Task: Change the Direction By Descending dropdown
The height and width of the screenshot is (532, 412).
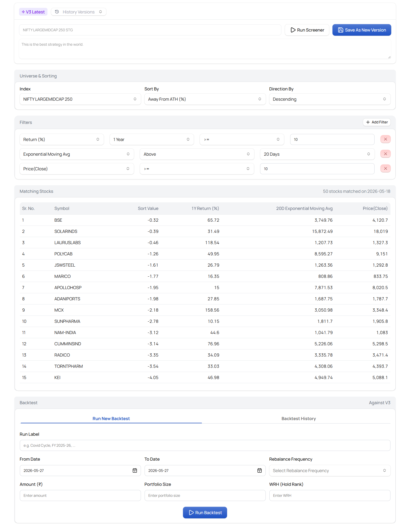Action: 330,99
